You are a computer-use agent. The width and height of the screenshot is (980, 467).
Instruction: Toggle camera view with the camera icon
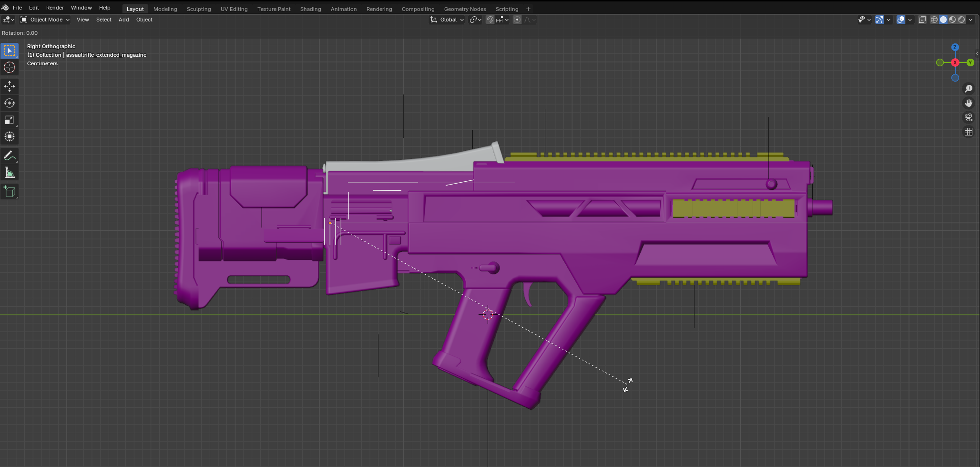969,117
